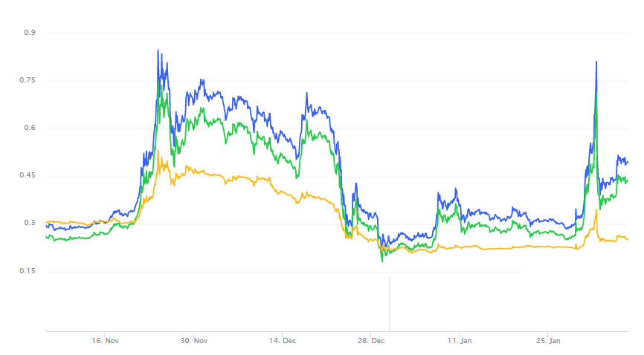644x355 pixels.
Task: Select the 0.75 y-axis value label
Action: click(30, 81)
